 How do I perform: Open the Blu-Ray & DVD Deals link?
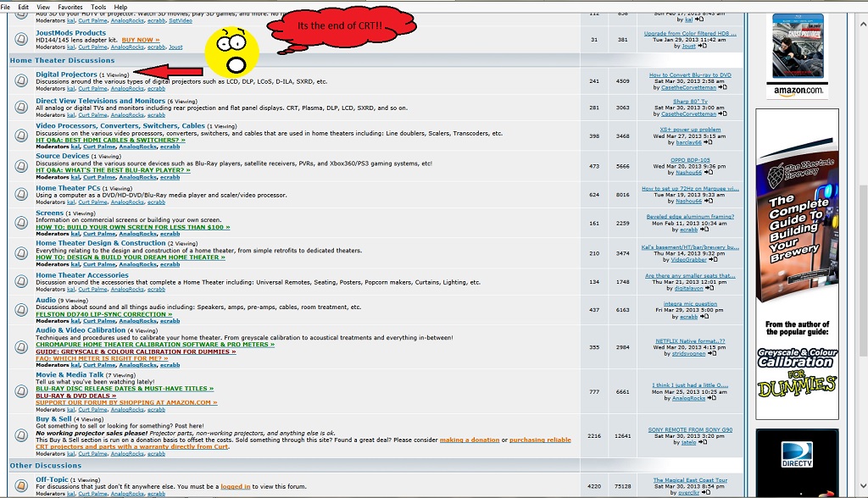[x=75, y=396]
